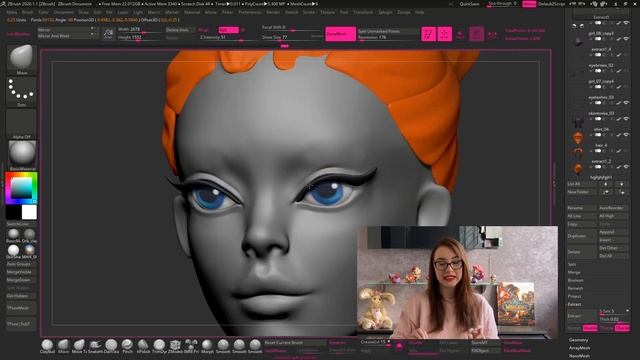Open the Dots stroke type selector
Screen dimensions: 640x360
point(22,92)
